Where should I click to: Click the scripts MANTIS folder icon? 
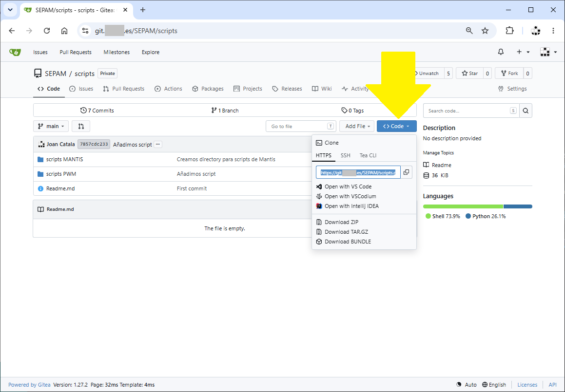point(40,159)
